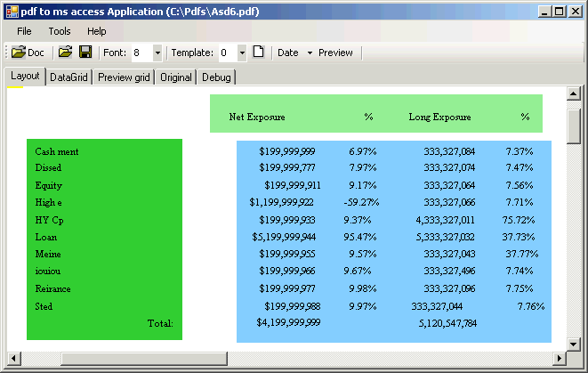
Task: Click the iouiou row label
Action: tap(48, 271)
